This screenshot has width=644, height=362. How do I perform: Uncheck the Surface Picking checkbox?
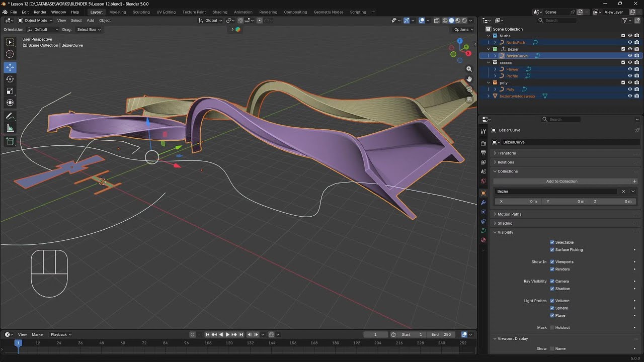coord(552,250)
